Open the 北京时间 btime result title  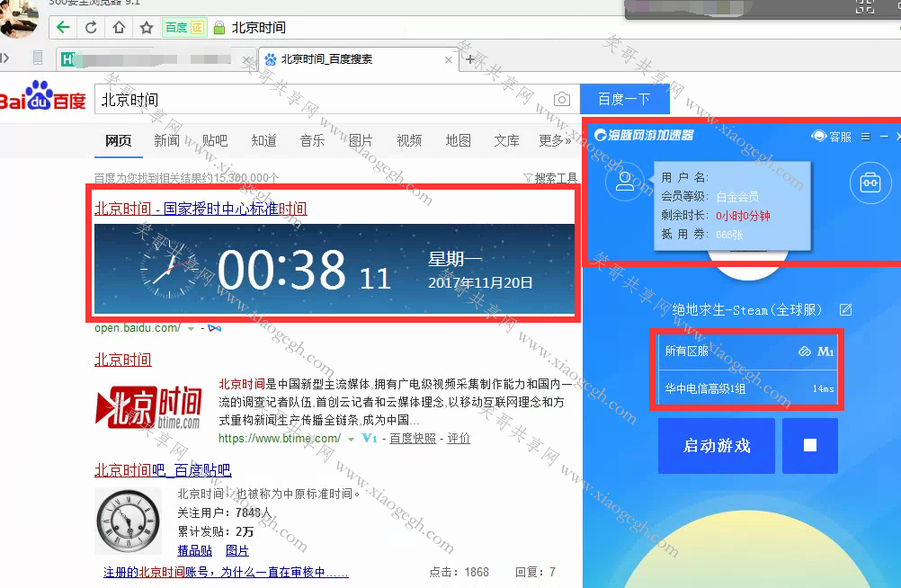point(122,360)
